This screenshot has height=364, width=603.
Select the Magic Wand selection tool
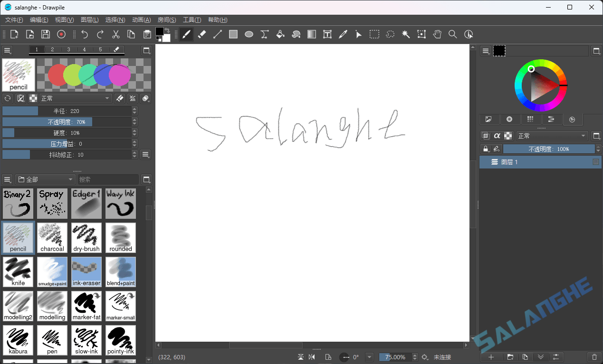click(x=405, y=34)
